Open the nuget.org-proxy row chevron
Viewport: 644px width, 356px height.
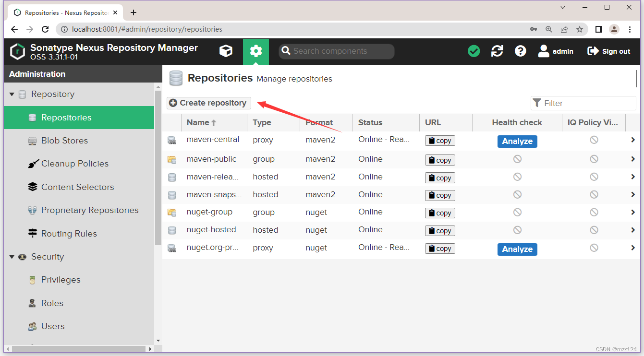633,248
